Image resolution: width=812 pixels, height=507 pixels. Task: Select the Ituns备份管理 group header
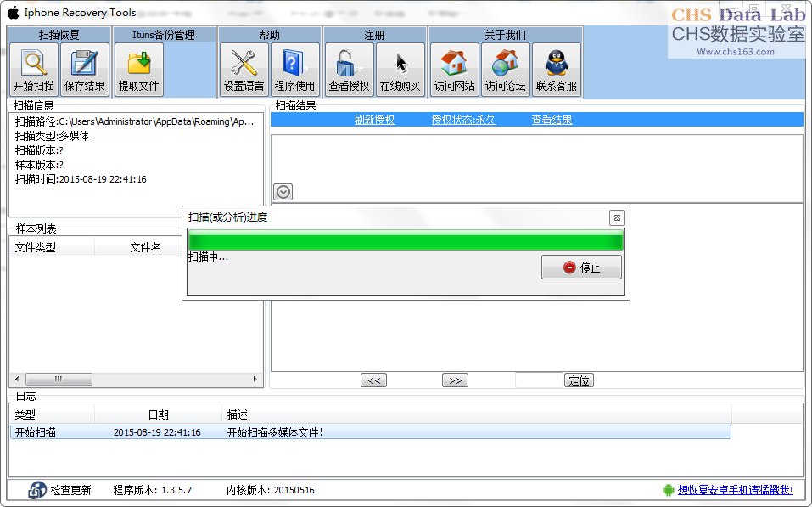pyautogui.click(x=164, y=35)
